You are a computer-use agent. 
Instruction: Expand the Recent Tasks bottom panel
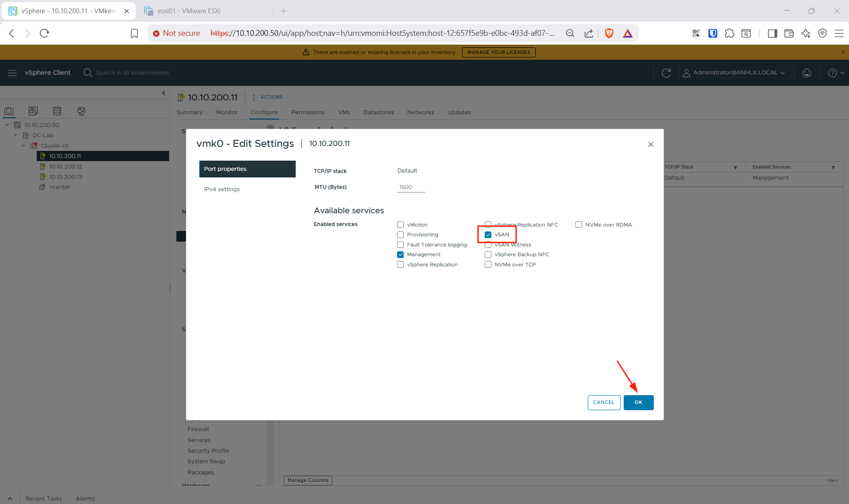pyautogui.click(x=10, y=498)
